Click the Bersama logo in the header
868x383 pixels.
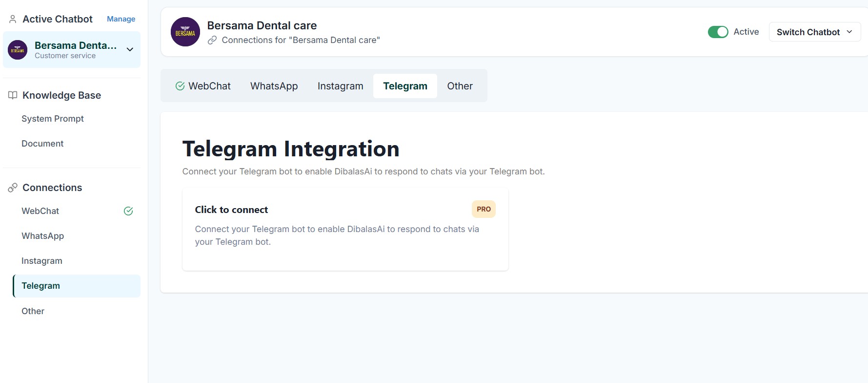(x=185, y=32)
